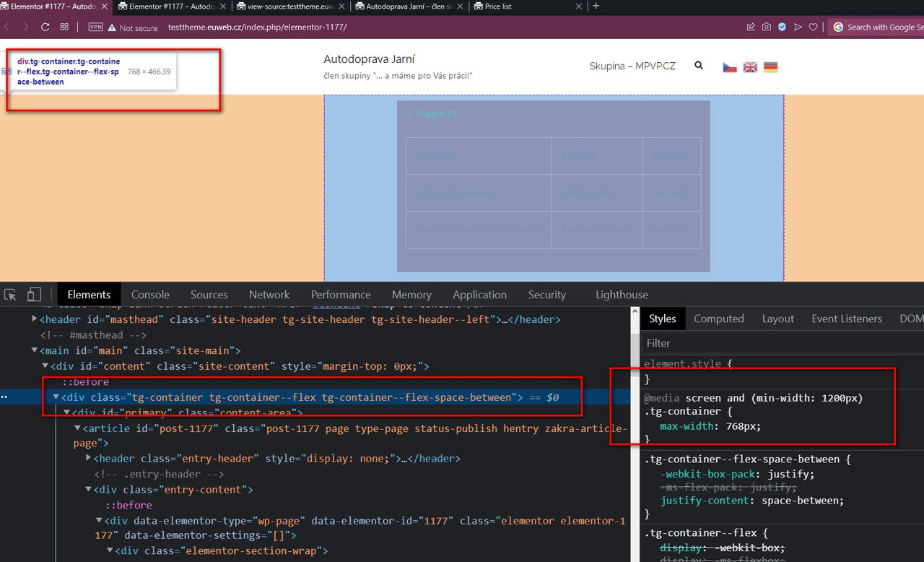Collapse the main#main node arrow
The width and height of the screenshot is (924, 562).
click(35, 351)
